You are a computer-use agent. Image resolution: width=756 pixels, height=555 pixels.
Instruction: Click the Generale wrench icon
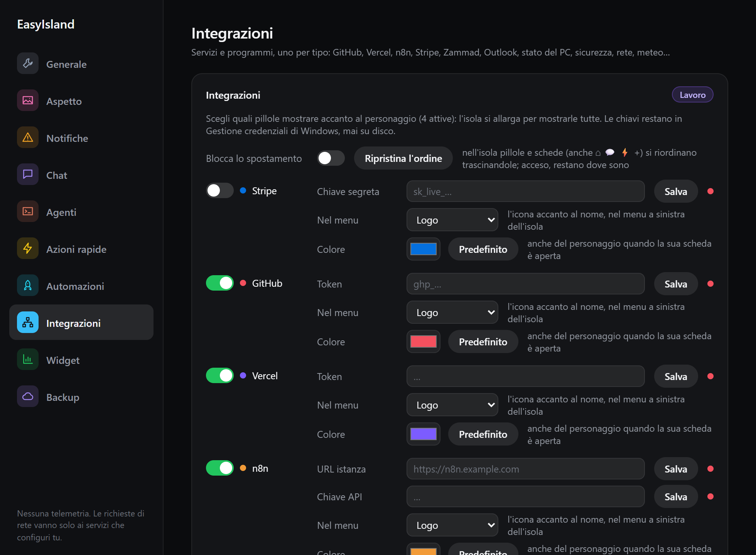pyautogui.click(x=28, y=63)
